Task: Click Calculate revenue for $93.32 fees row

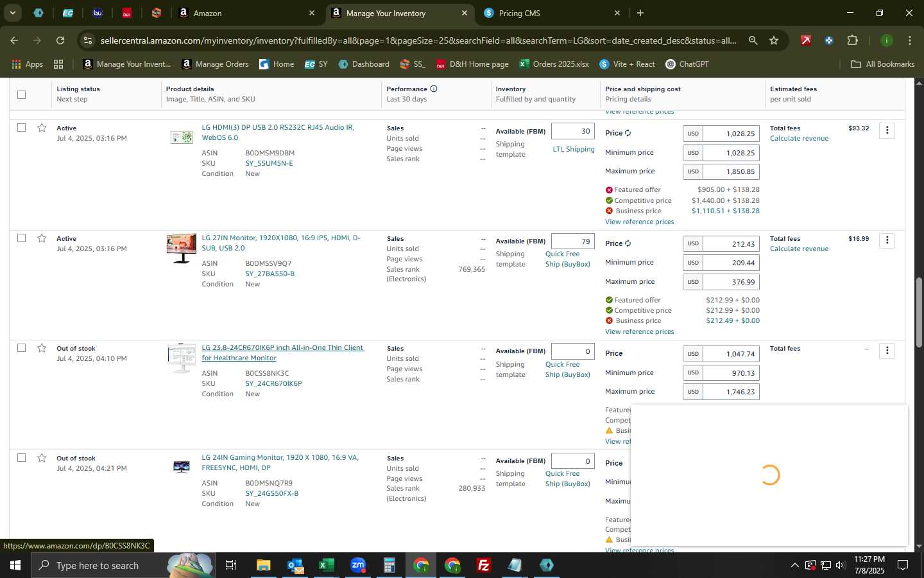Action: click(x=799, y=138)
